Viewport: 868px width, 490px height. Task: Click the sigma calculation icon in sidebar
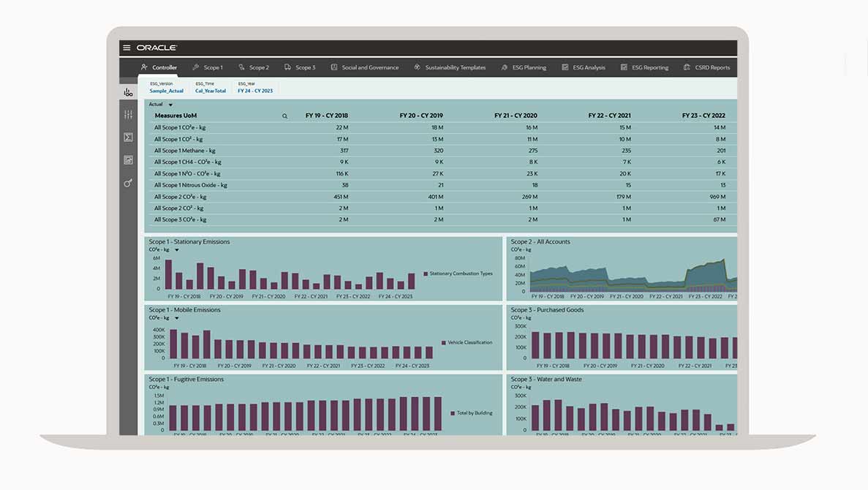click(128, 137)
